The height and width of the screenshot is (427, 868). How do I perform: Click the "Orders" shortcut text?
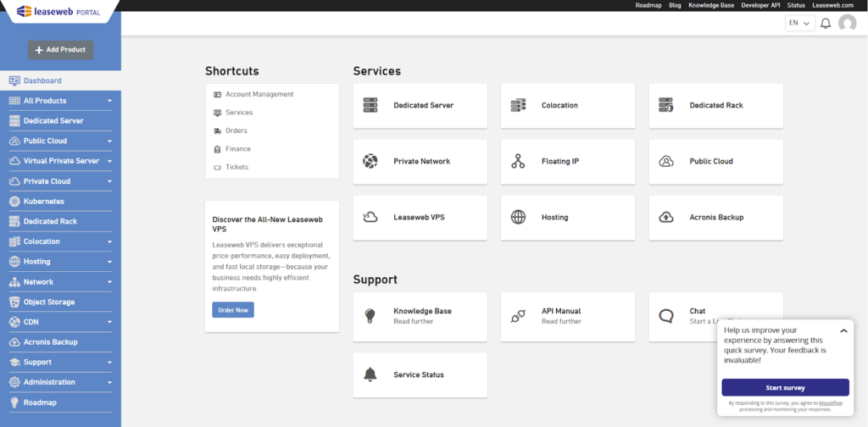click(x=236, y=130)
